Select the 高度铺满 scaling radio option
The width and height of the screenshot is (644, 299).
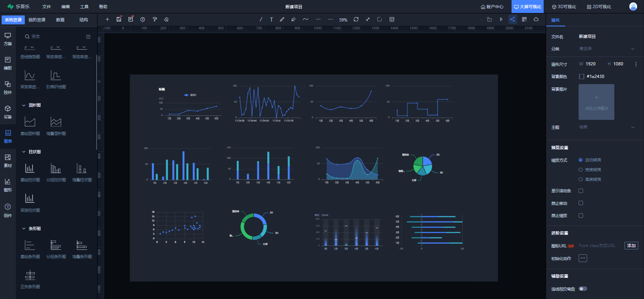581,180
